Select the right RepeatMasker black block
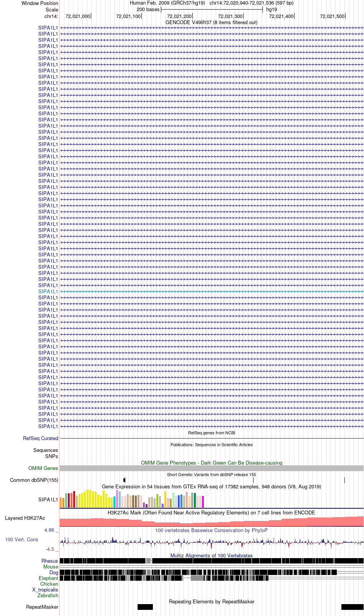 coord(353,607)
